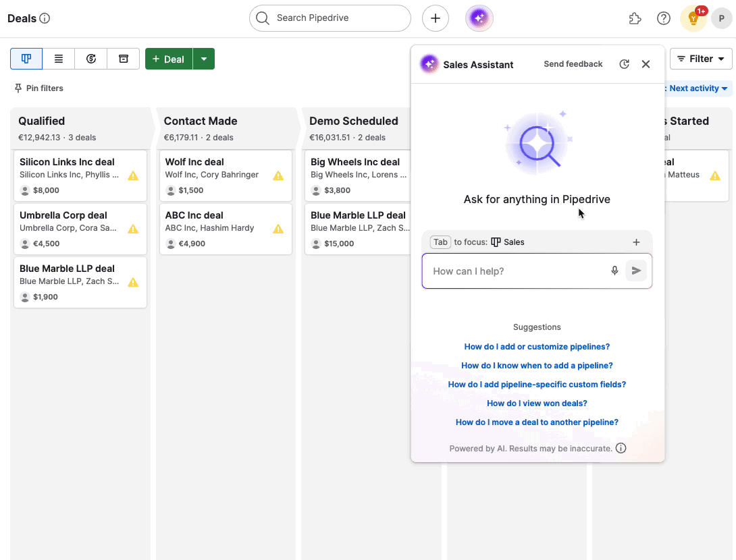Image resolution: width=736 pixels, height=560 pixels.
Task: Send the assistant message arrow
Action: [636, 271]
